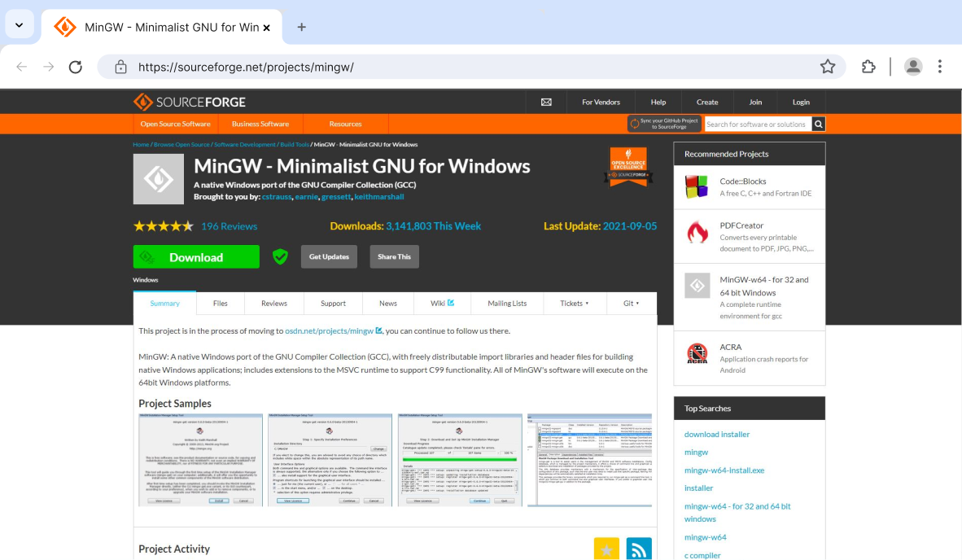962x560 pixels.
Task: Open the Reviews tab
Action: [273, 304]
